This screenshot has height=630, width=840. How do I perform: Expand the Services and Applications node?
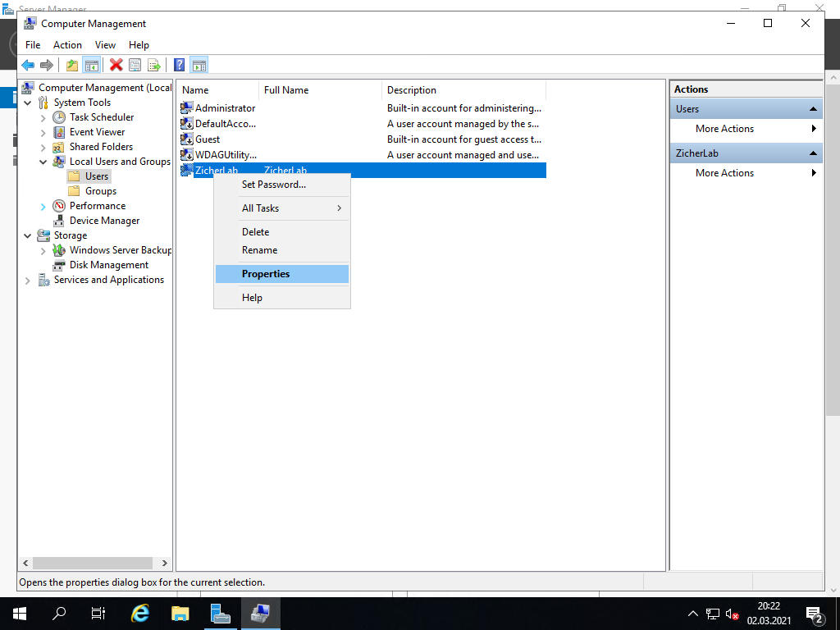coord(28,280)
